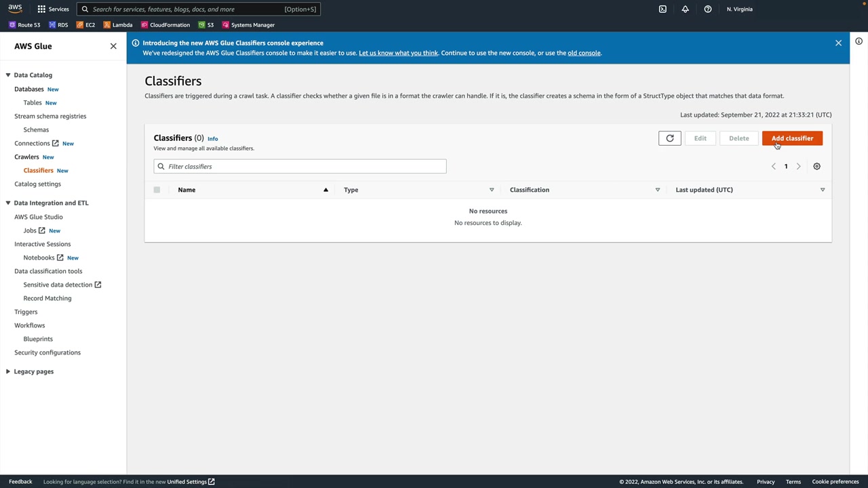The height and width of the screenshot is (488, 868).
Task: Open Connections in the sidebar
Action: (x=37, y=143)
